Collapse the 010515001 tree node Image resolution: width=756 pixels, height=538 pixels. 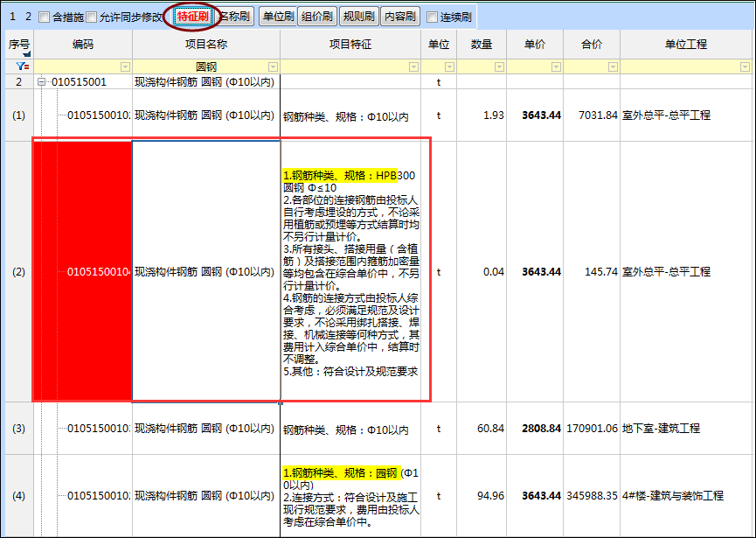tap(41, 82)
